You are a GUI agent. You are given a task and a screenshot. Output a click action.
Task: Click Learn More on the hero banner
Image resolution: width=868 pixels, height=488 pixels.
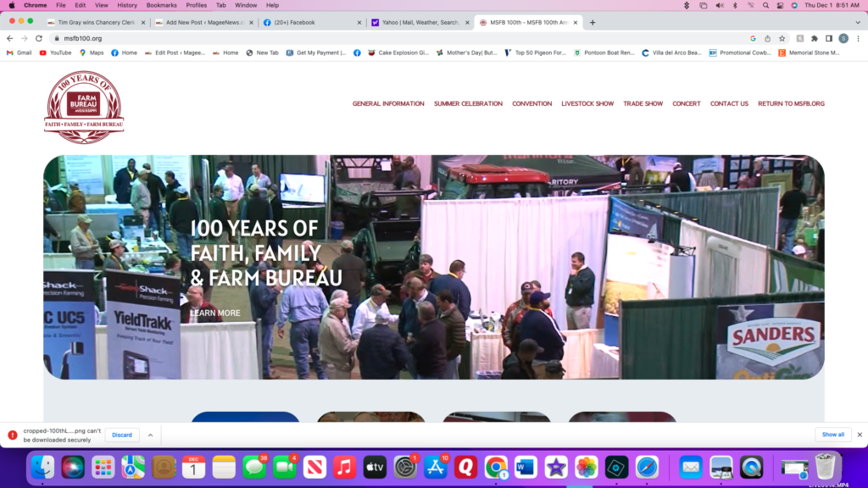pyautogui.click(x=214, y=313)
